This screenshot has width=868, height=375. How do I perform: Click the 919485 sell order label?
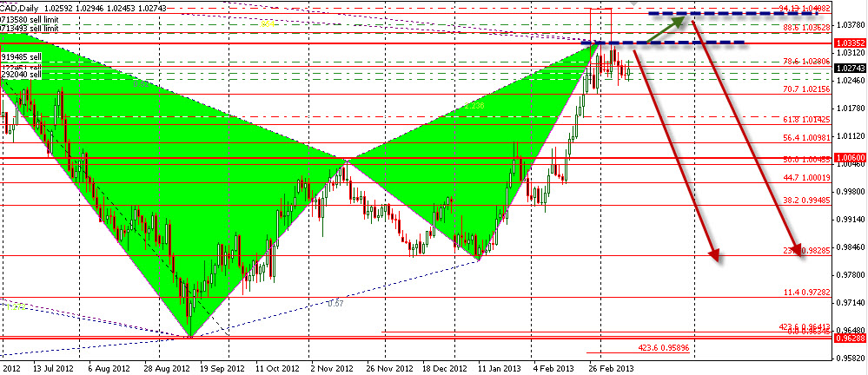[x=21, y=56]
